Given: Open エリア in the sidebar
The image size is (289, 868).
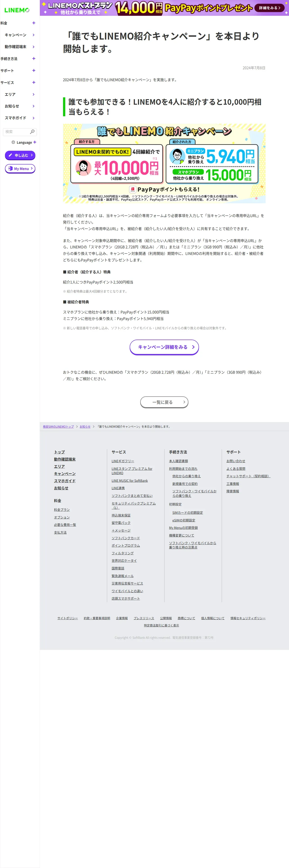Looking at the screenshot, I should [20, 94].
